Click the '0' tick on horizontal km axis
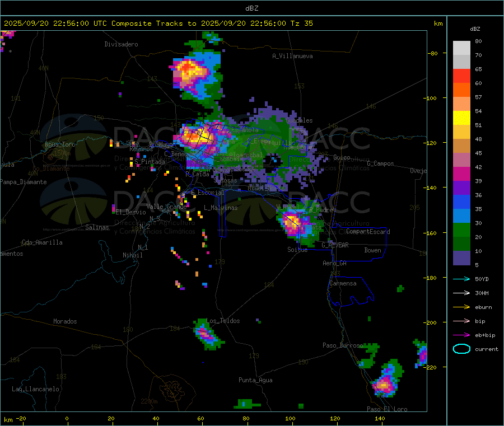The image size is (504, 426). click(x=67, y=418)
